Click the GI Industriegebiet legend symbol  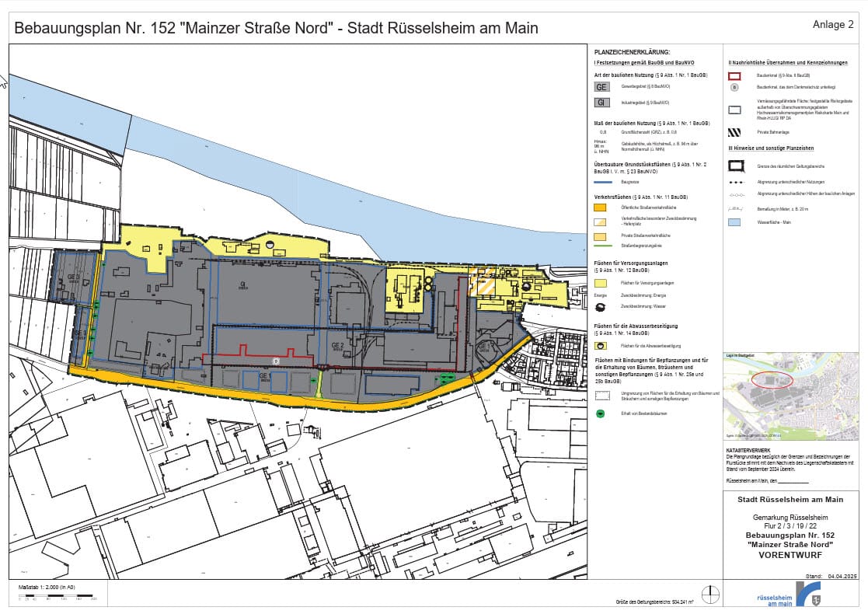(x=601, y=103)
